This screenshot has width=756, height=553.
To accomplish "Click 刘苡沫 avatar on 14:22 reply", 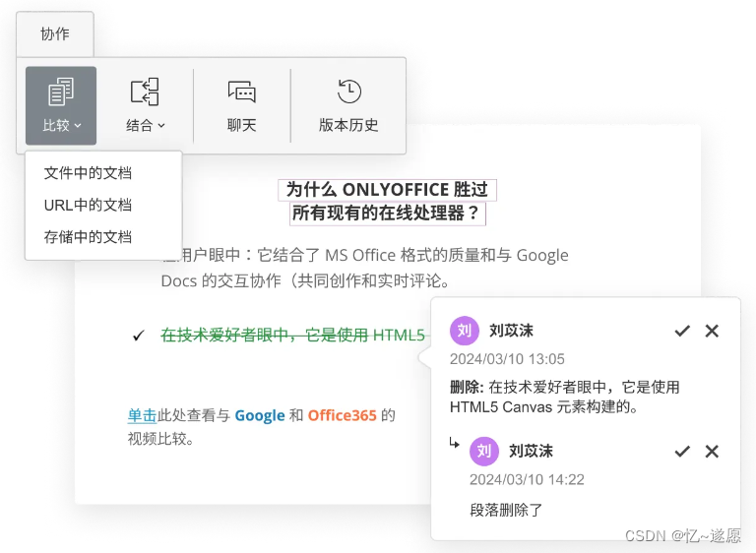I will pyautogui.click(x=484, y=452).
